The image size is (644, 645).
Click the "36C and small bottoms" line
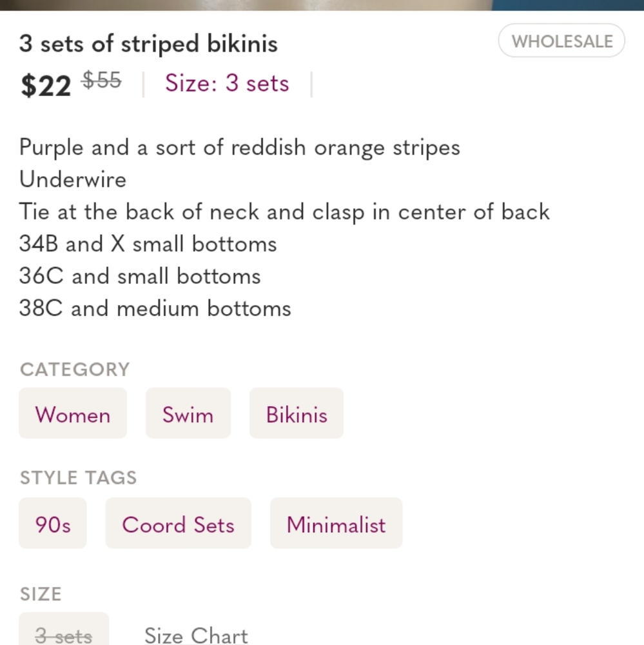(x=140, y=275)
